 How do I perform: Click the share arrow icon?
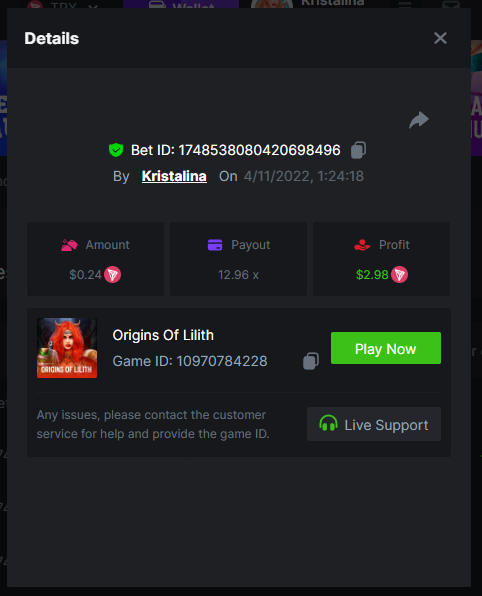[419, 120]
